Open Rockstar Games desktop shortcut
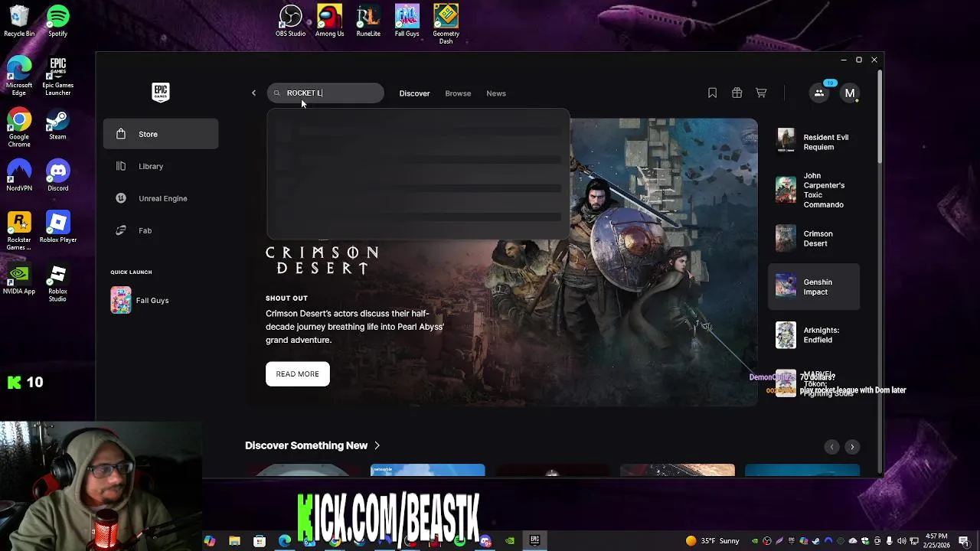The width and height of the screenshot is (980, 551). [19, 231]
